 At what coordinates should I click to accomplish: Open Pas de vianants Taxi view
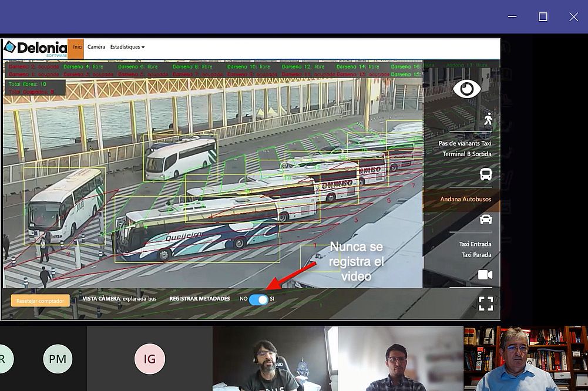pyautogui.click(x=465, y=143)
